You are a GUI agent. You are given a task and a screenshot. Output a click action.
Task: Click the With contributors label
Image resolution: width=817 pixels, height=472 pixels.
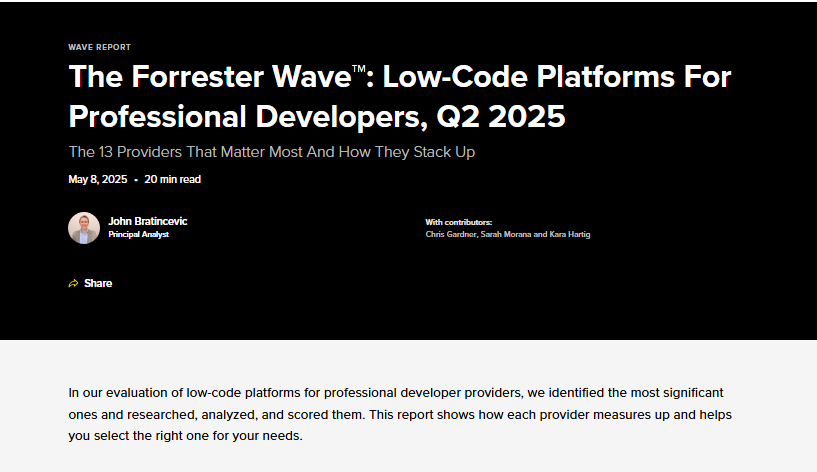tap(459, 222)
